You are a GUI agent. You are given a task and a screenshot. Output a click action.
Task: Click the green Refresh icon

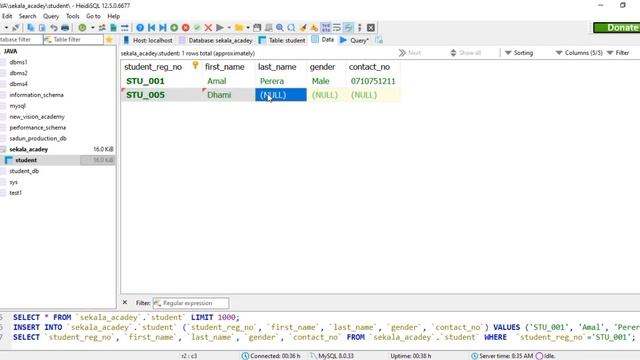click(82, 28)
